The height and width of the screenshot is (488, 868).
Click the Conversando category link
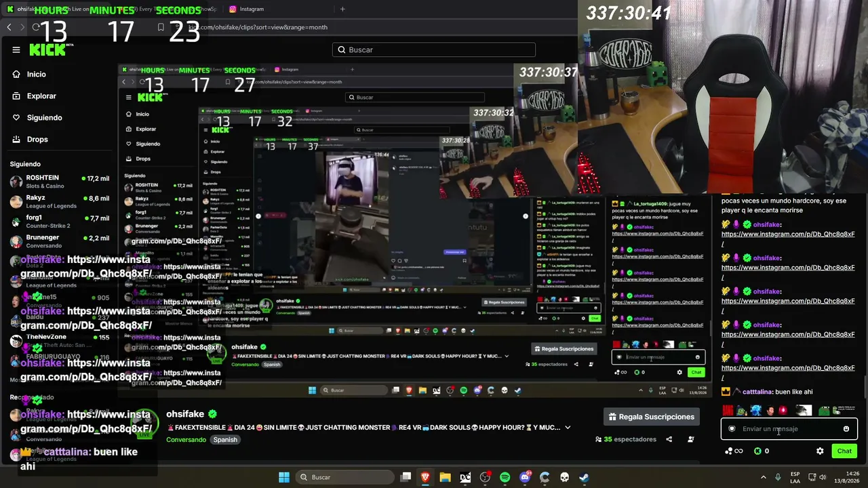click(186, 439)
